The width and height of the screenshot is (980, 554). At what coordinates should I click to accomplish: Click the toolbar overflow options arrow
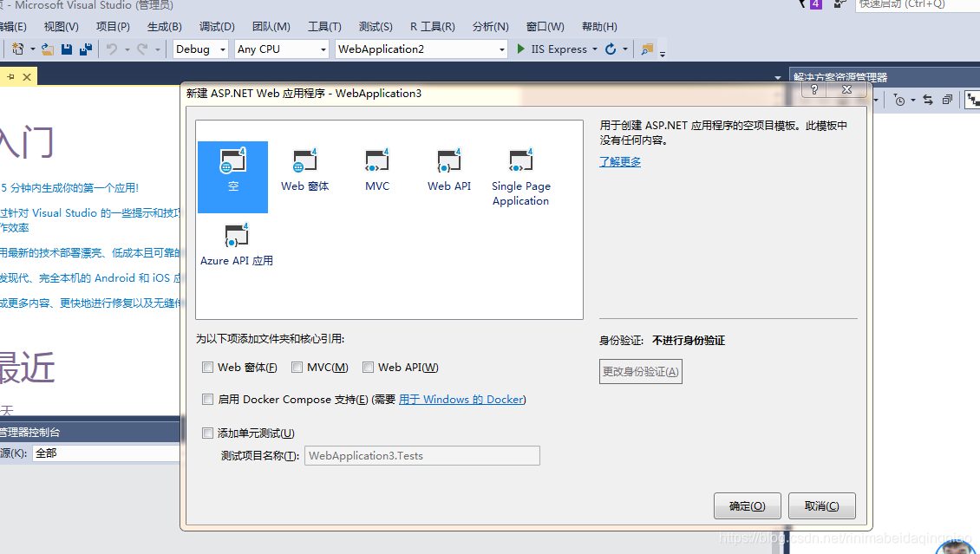coord(663,54)
